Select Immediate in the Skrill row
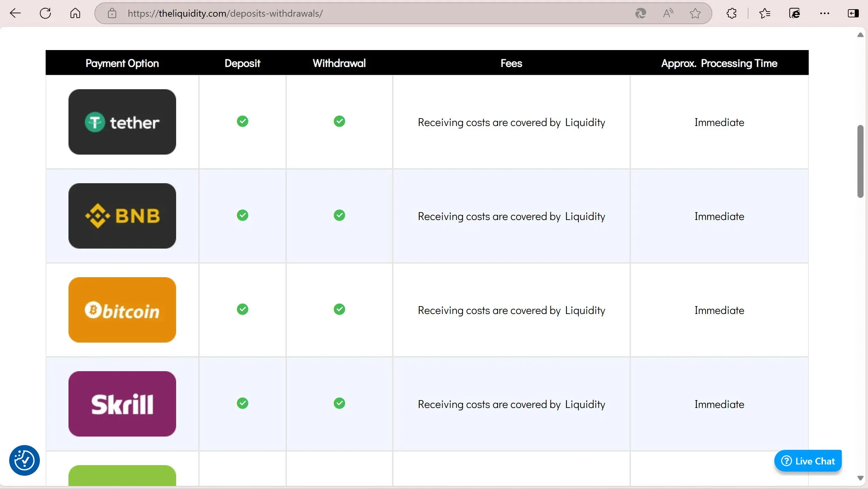The image size is (868, 489). click(x=719, y=405)
